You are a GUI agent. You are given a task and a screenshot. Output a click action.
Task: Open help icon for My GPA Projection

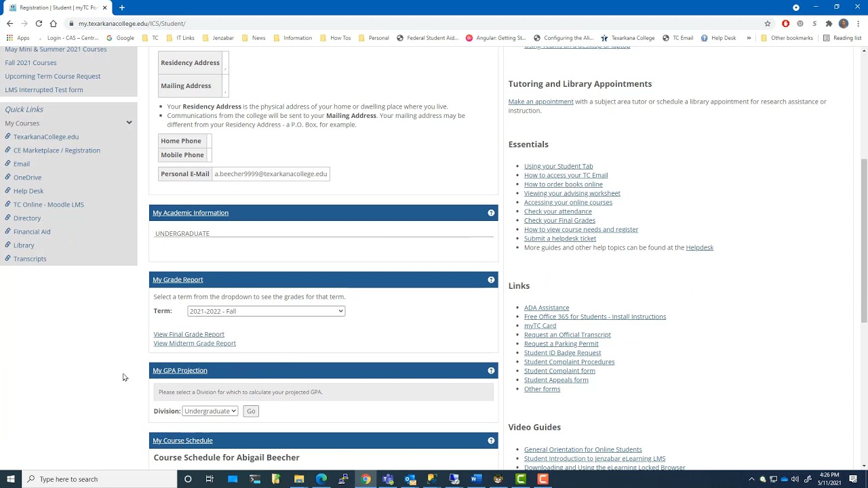[x=491, y=371]
